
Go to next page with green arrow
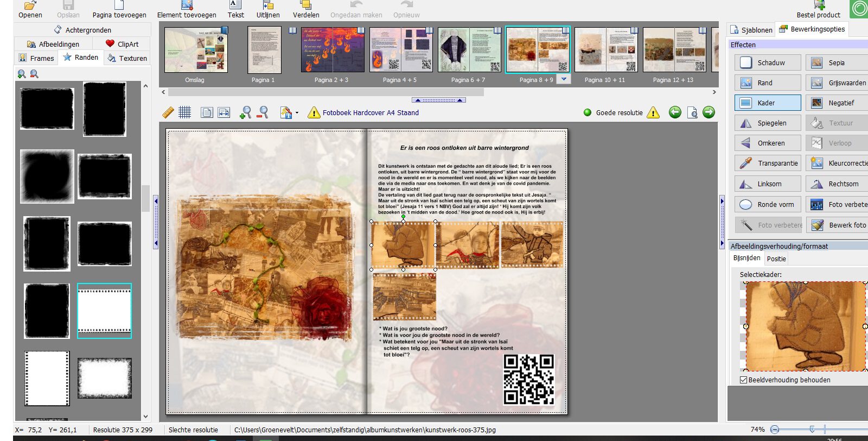[709, 112]
